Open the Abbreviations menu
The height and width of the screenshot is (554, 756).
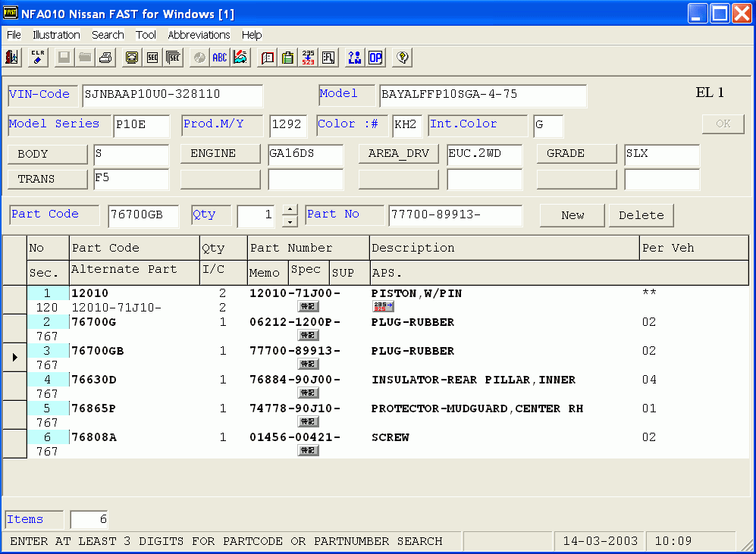pyautogui.click(x=199, y=35)
